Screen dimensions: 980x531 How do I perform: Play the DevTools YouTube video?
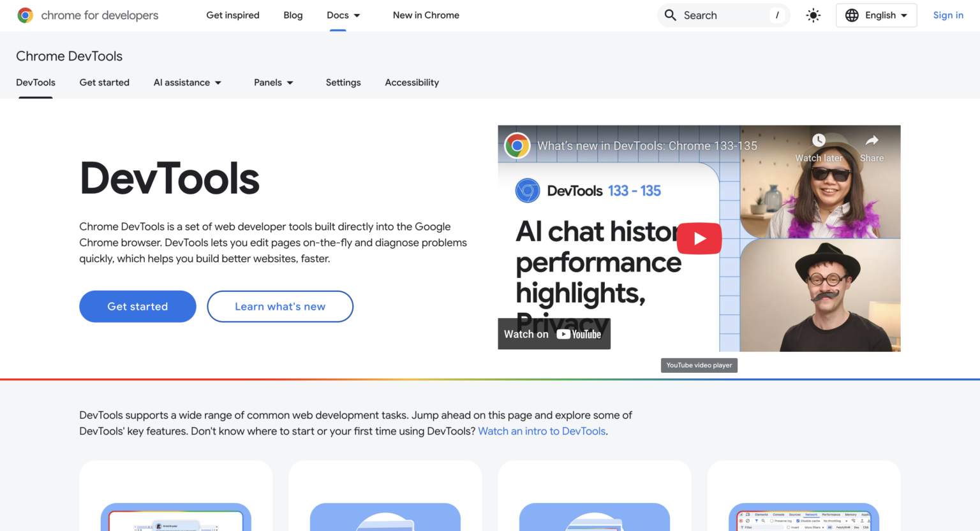tap(699, 238)
